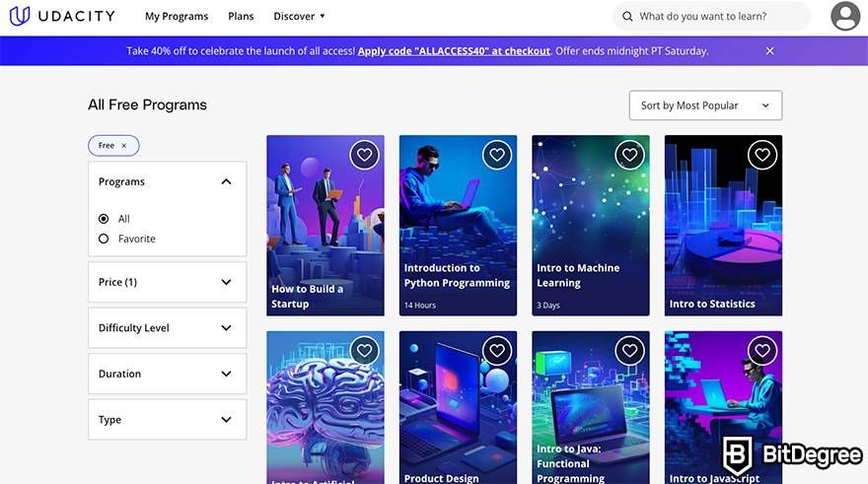868x484 pixels.
Task: Favorite the brain artwork AI course
Action: (364, 350)
